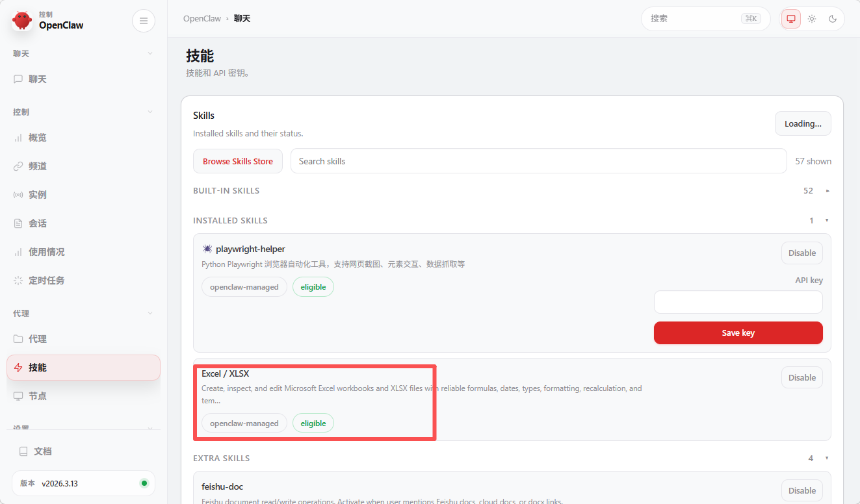
Task: Select 节点 nodes menu item
Action: 38,396
